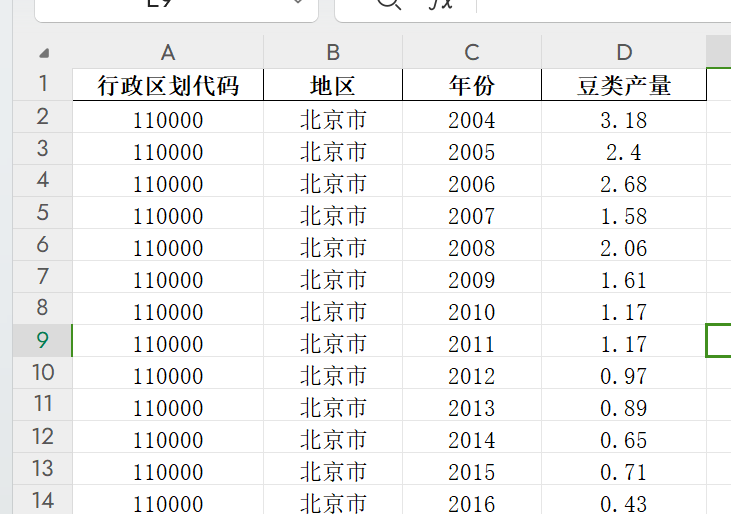Screen dimensions: 731x514
Task: Click year cell 2007
Action: point(472,213)
